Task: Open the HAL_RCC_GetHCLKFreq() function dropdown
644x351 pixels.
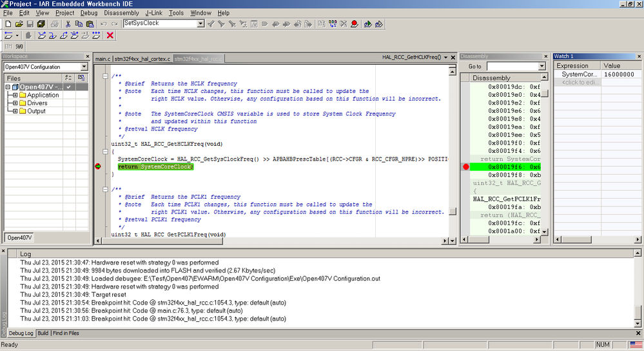Action: [x=445, y=57]
